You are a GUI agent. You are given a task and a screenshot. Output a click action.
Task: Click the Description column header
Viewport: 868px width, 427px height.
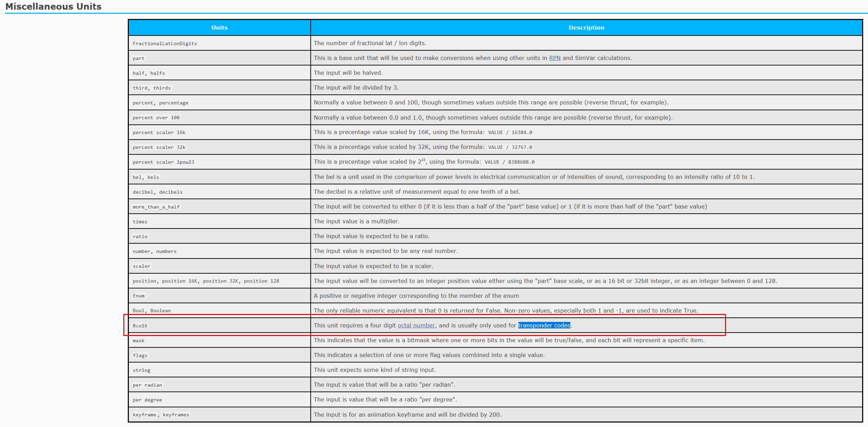(x=586, y=28)
